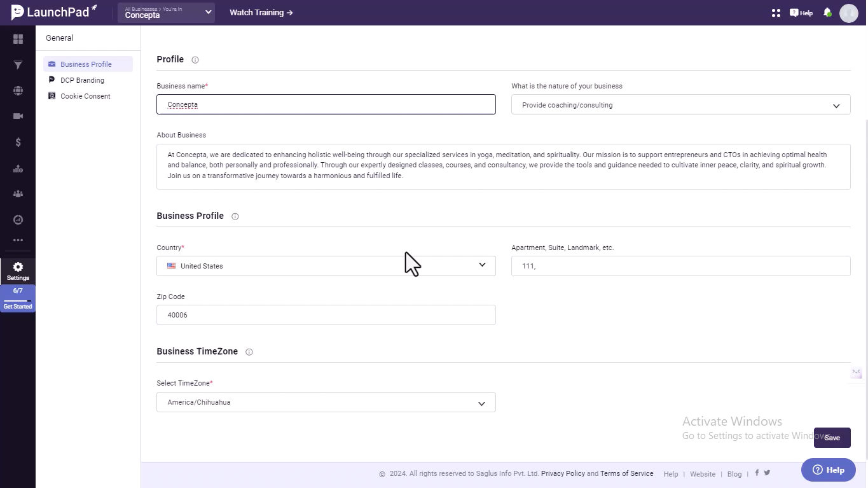The image size is (868, 488).
Task: Open the globe icon in sidebar
Action: (18, 90)
